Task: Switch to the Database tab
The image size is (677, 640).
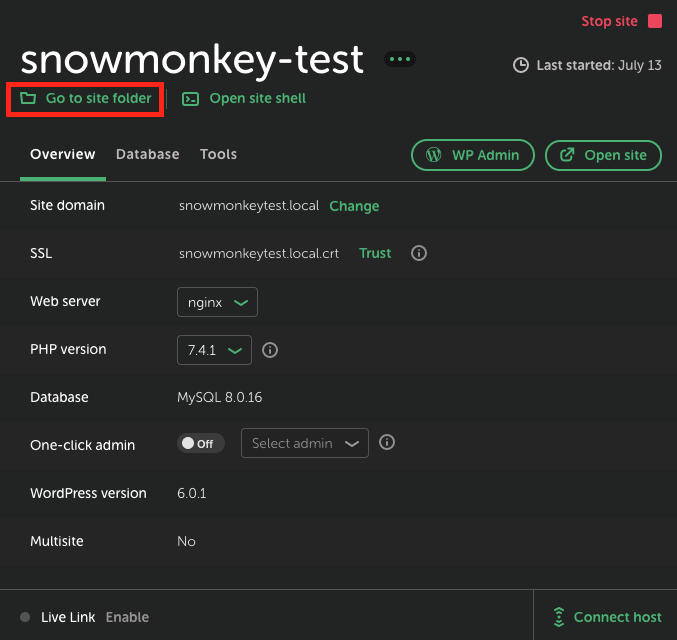Action: point(147,154)
